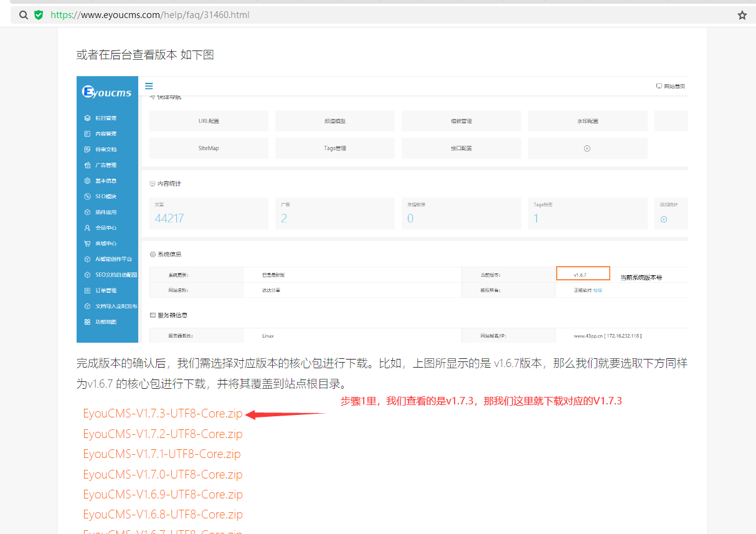Image resolution: width=756 pixels, height=534 pixels.
Task: Download EyouCMS-V1.7.3-UTF8-Core.zip
Action: (x=163, y=414)
